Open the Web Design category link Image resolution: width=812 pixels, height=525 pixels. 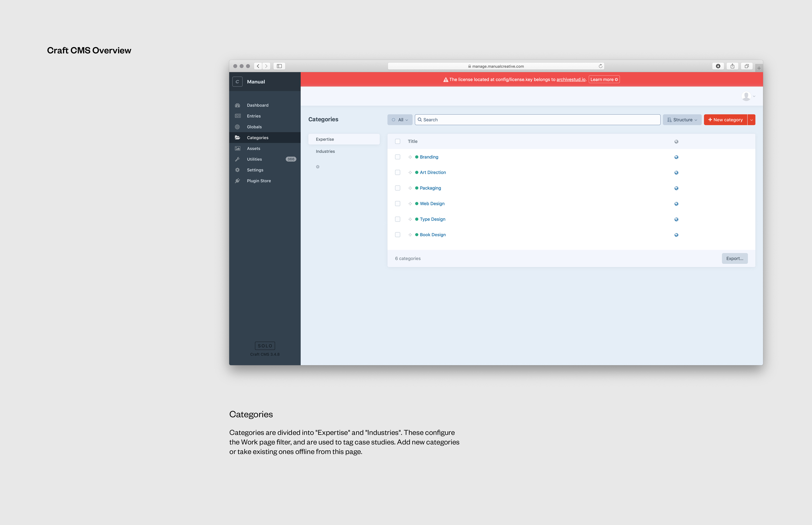click(432, 204)
